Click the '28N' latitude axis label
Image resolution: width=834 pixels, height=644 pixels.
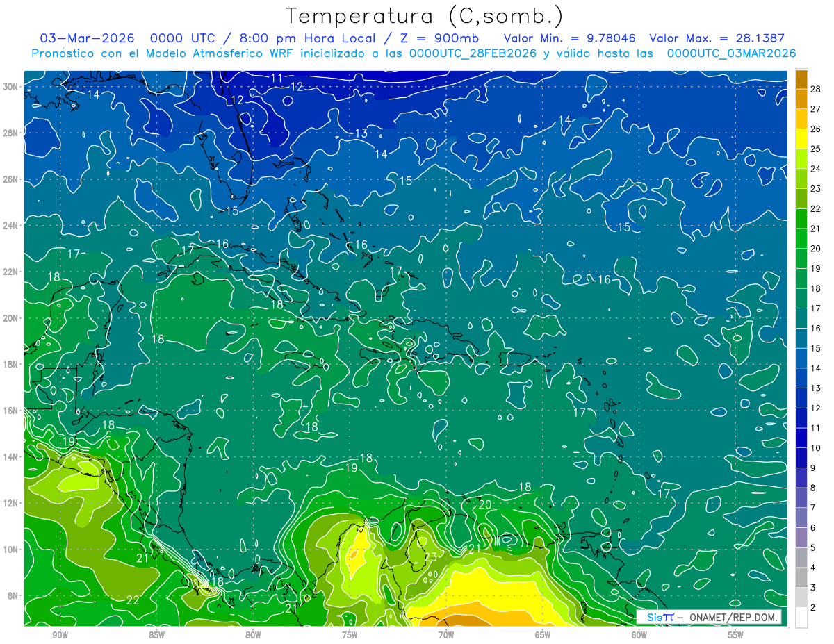click(12, 133)
